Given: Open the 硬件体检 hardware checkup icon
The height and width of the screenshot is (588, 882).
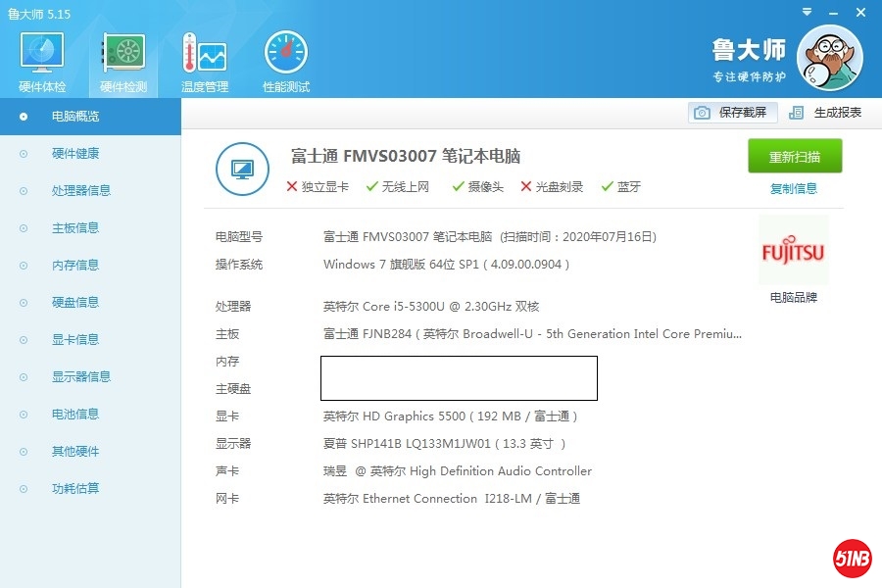Looking at the screenshot, I should coord(42,54).
